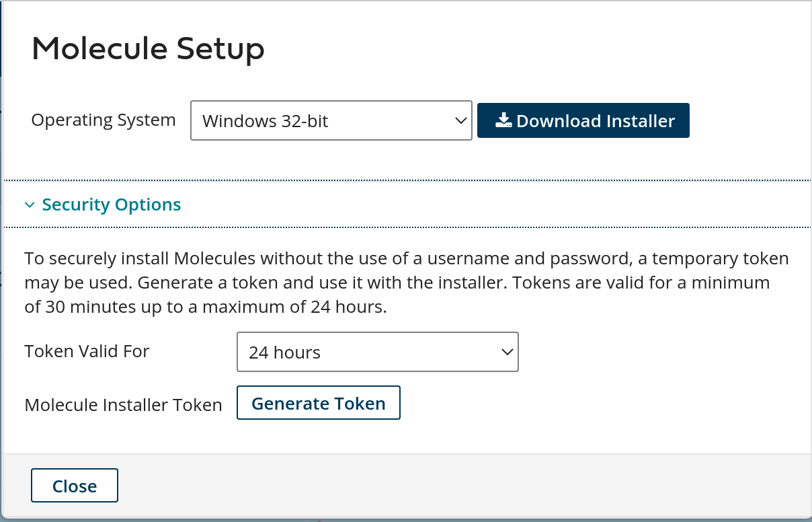Click the Token Valid For label
Screen dimensions: 812x522
[x=87, y=351]
